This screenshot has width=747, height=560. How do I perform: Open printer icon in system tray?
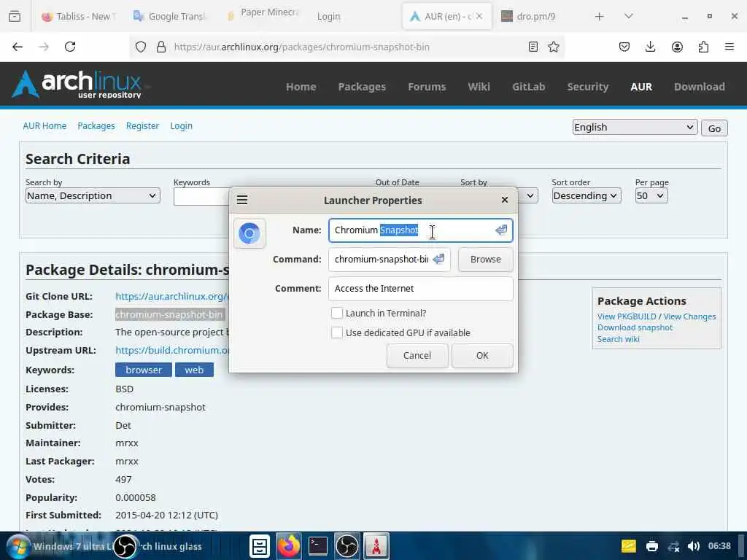[x=651, y=546]
